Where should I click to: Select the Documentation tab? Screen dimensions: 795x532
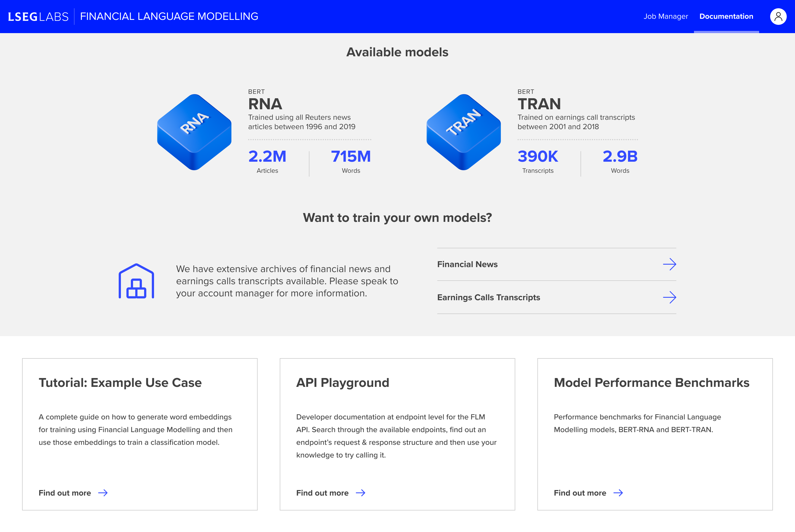726,16
